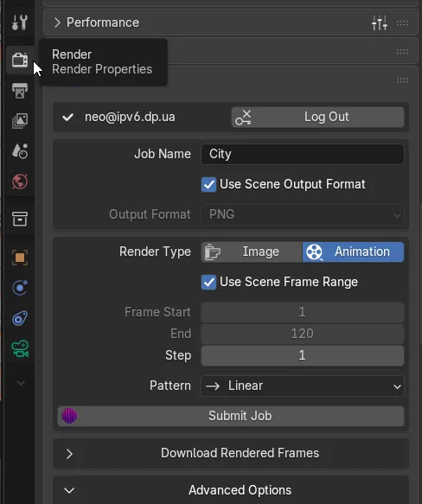Open the Object Constraints properties tab
422x504 pixels.
20,318
